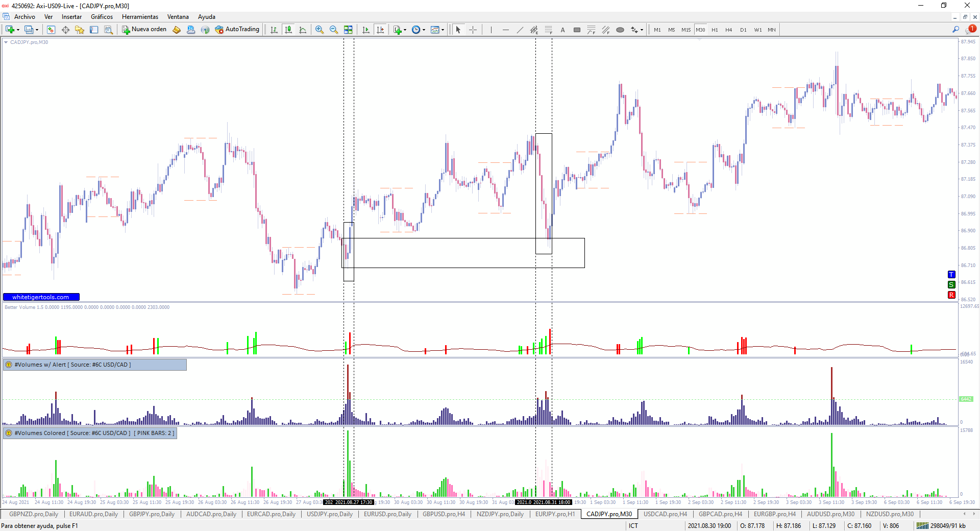
Task: Click the Nueva orden button
Action: 144,30
